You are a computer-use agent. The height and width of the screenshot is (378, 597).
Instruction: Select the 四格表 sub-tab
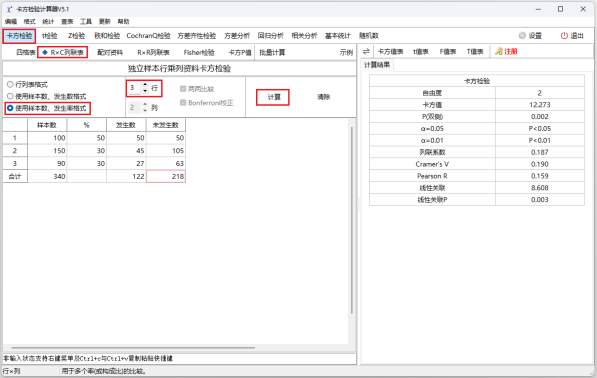(x=26, y=52)
